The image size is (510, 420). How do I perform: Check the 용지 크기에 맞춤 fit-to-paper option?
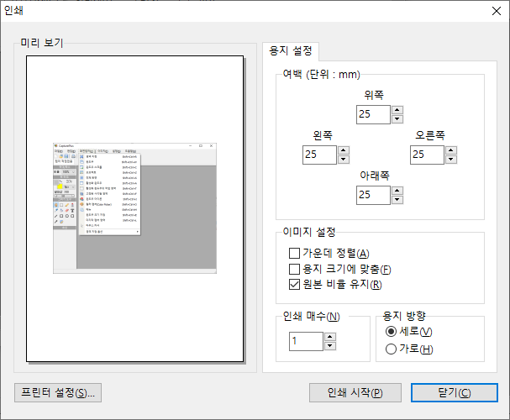[294, 270]
